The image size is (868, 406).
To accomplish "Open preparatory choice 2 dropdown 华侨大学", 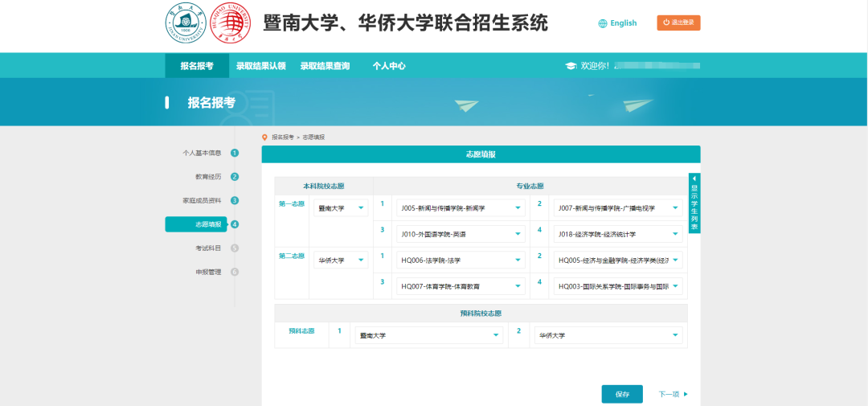I will pos(608,335).
